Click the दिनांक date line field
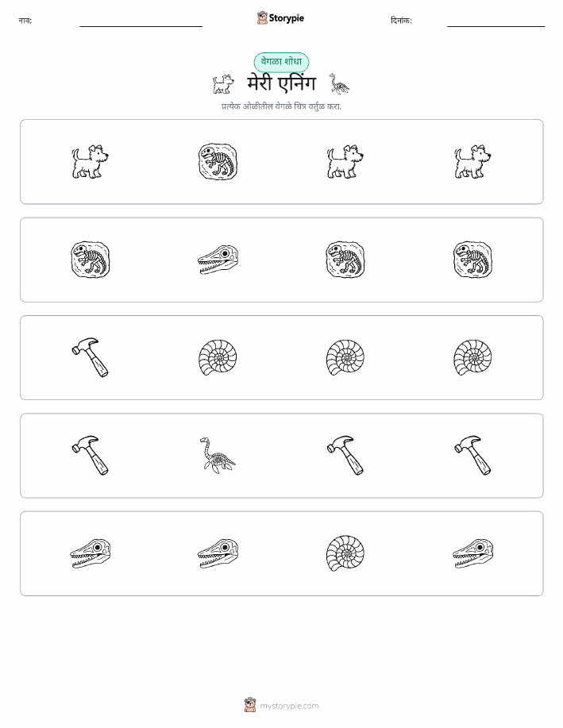 [x=496, y=22]
